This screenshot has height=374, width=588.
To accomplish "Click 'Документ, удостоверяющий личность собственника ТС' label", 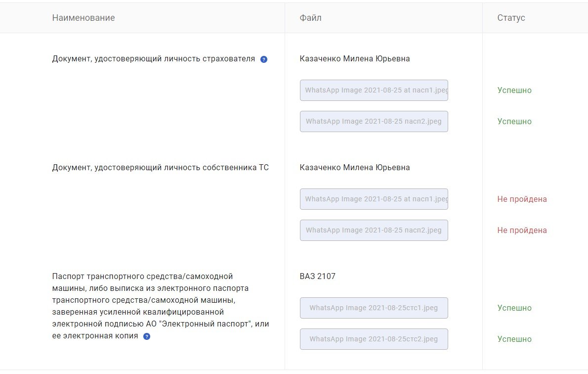I will (x=160, y=168).
